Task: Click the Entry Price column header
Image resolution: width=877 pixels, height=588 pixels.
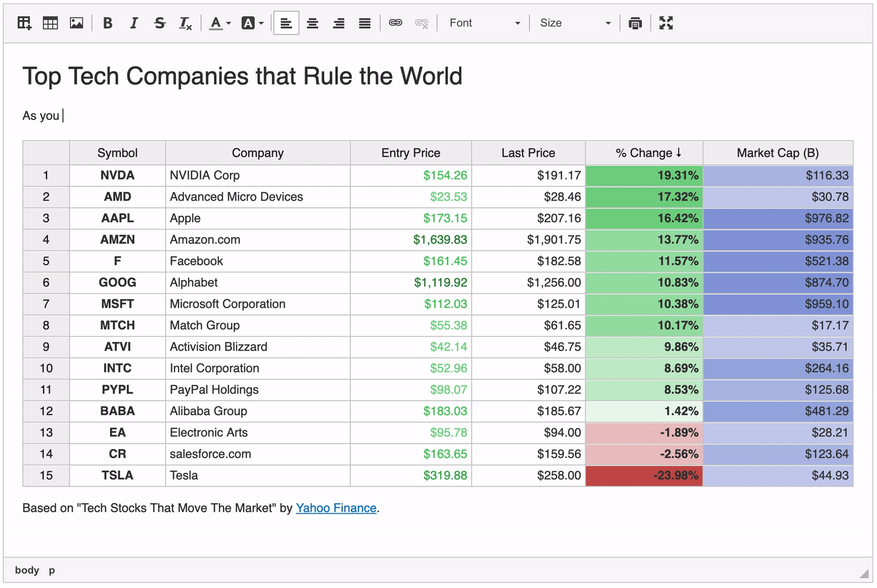Action: click(411, 153)
